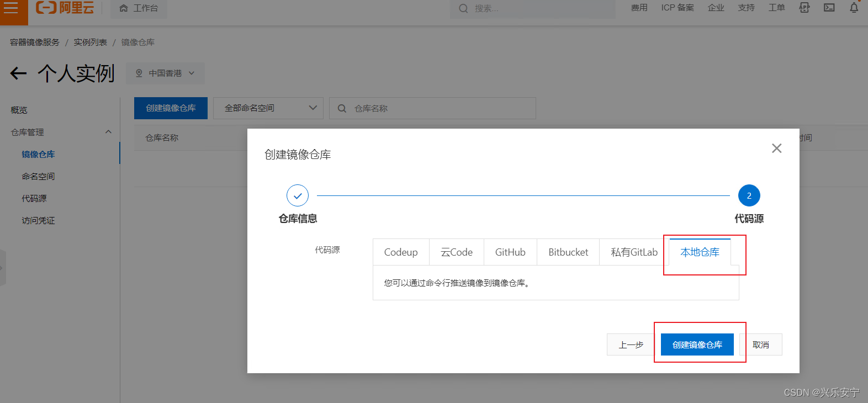The height and width of the screenshot is (403, 868).
Task: Click the 取消 button
Action: (x=761, y=344)
